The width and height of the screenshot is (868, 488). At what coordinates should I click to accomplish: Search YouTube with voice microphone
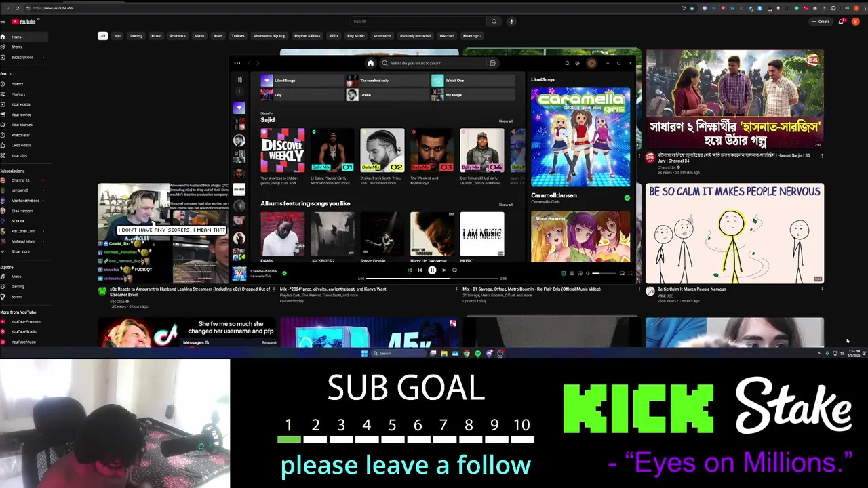point(511,22)
